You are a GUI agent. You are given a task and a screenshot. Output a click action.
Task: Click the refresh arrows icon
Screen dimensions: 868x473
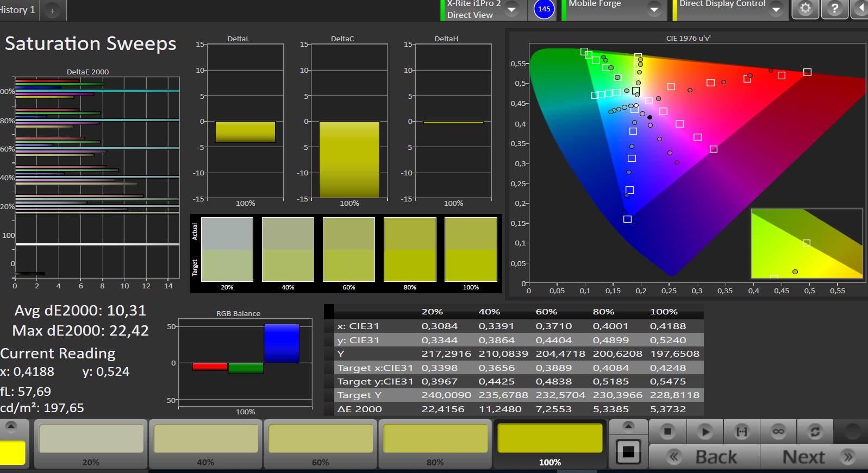pos(815,432)
